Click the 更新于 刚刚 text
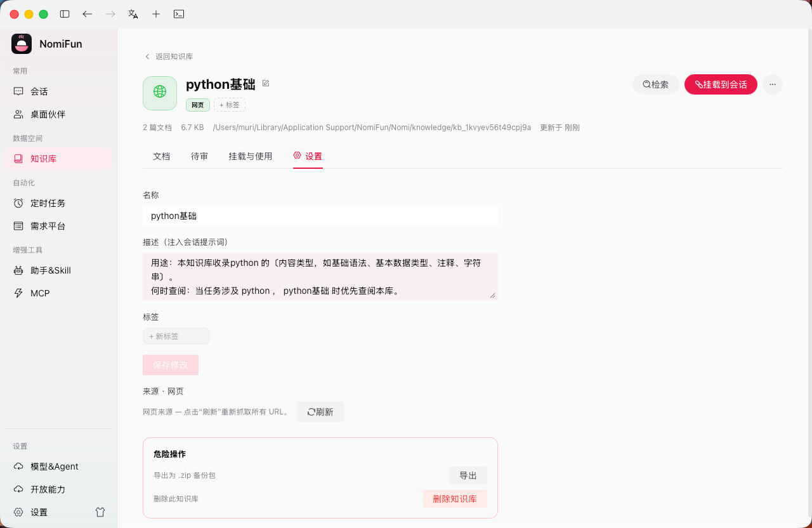Screen dimensions: 812x528 click(x=560, y=128)
